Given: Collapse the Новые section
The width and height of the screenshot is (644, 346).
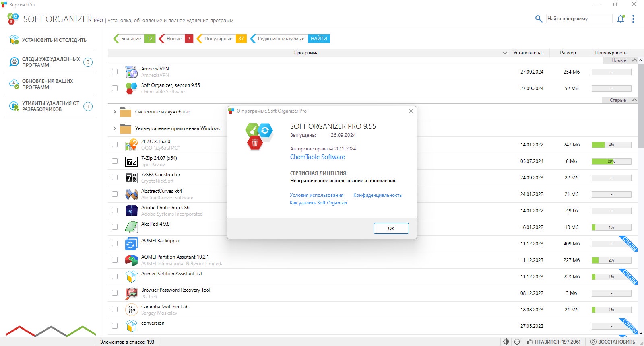Looking at the screenshot, I should pos(634,60).
